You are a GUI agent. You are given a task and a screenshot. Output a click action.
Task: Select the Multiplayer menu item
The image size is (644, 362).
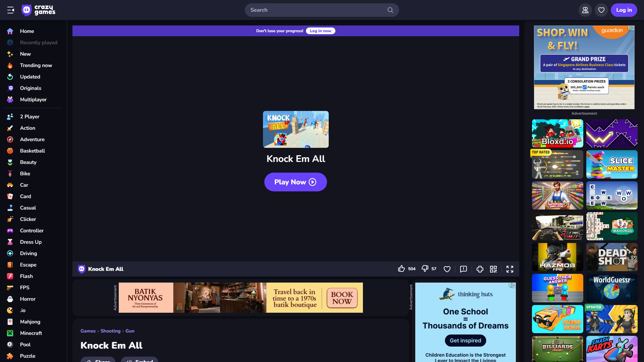[x=33, y=100]
